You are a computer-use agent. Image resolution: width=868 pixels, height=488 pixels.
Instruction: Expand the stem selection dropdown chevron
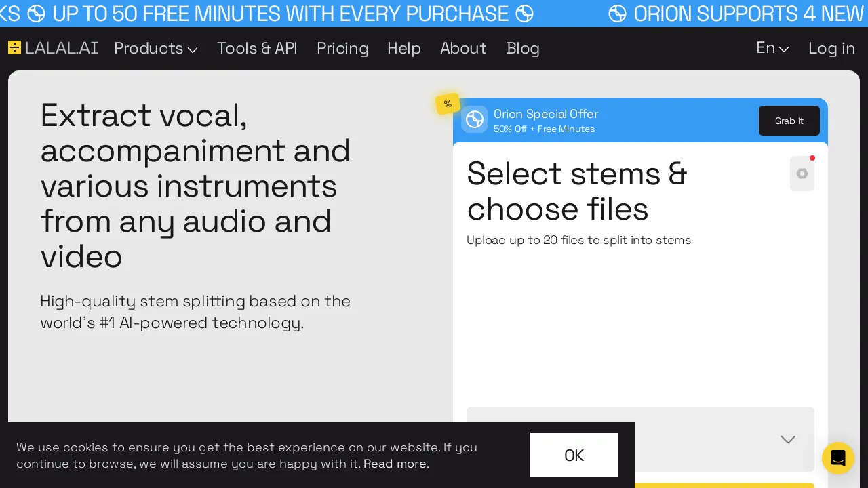(x=788, y=439)
